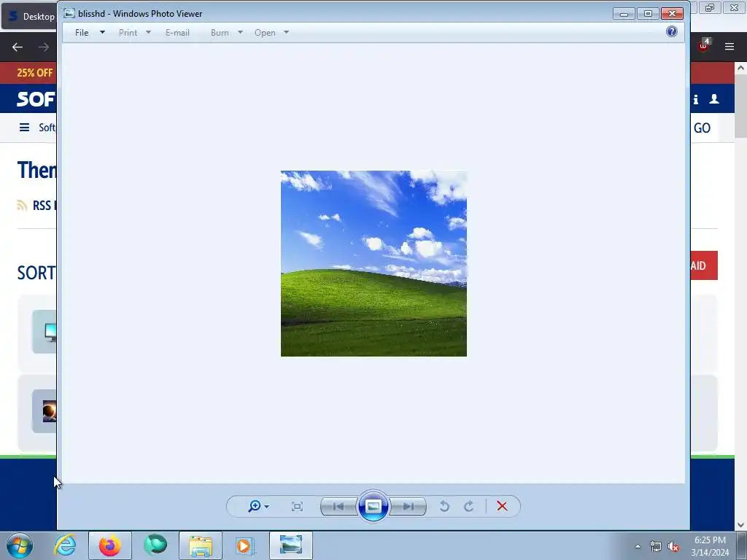This screenshot has width=747, height=560.
Task: Select the Desktop browser tab
Action: point(29,16)
